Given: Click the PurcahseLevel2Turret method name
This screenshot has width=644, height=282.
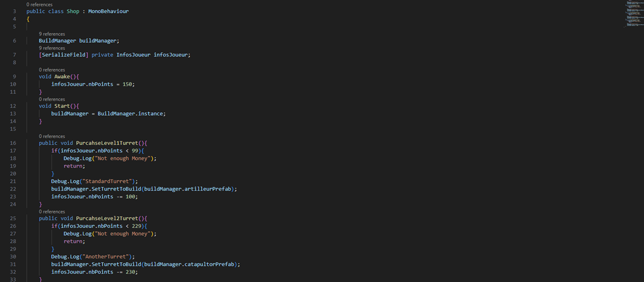Looking at the screenshot, I should tap(107, 218).
